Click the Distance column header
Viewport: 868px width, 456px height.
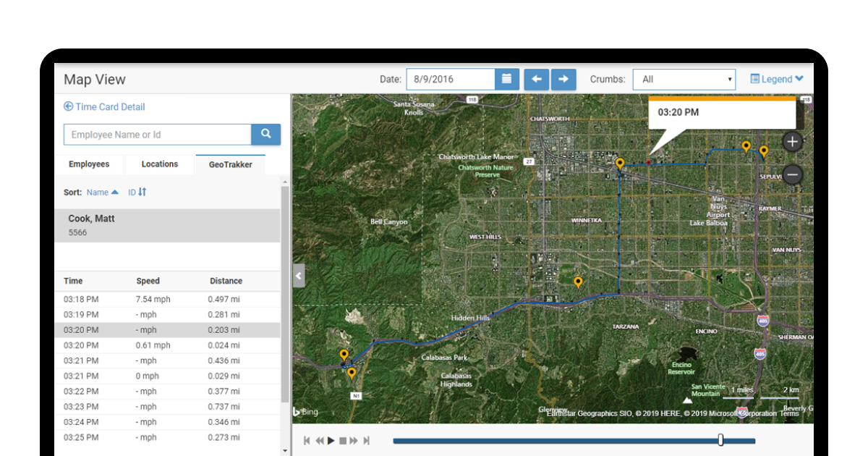(226, 281)
